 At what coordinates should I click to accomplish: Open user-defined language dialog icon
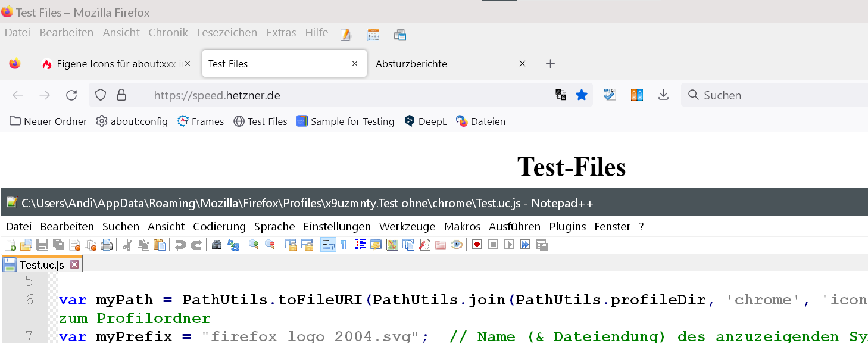click(x=376, y=245)
